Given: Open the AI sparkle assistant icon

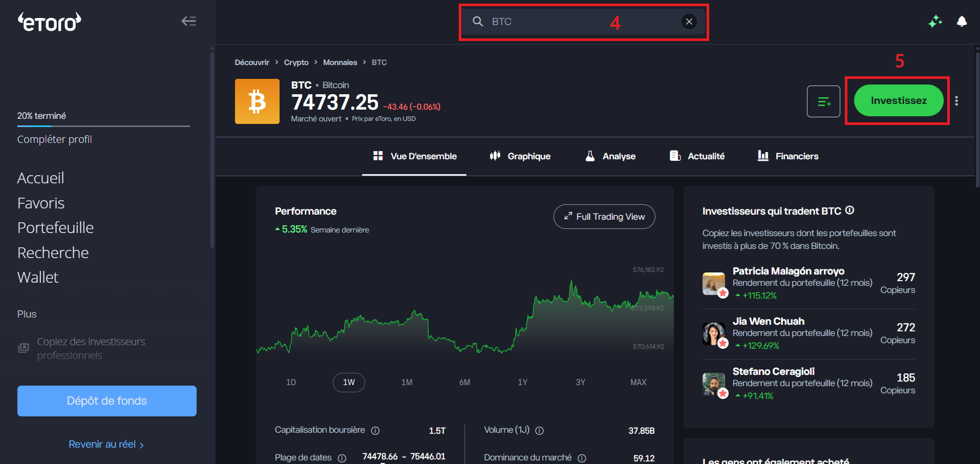Looking at the screenshot, I should pyautogui.click(x=935, y=22).
